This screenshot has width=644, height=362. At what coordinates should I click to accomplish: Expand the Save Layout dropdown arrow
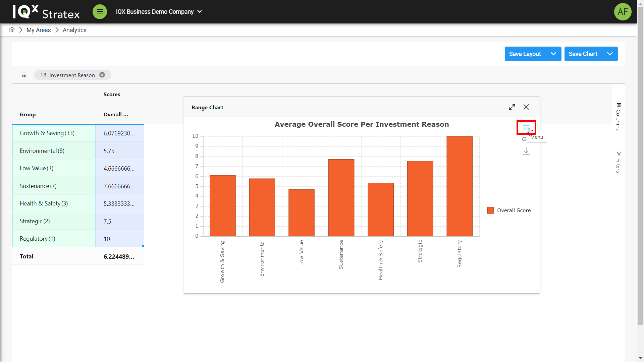553,54
